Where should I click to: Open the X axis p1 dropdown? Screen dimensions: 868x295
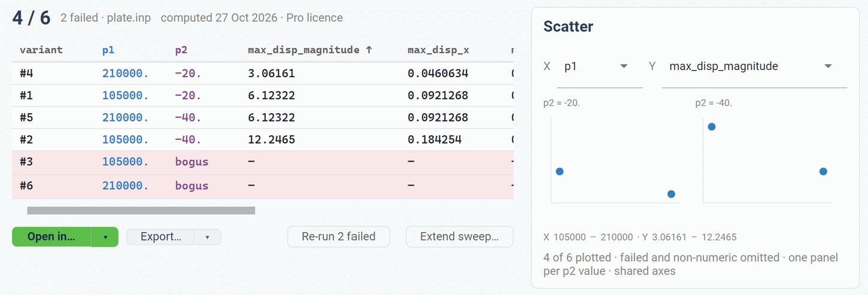point(600,66)
